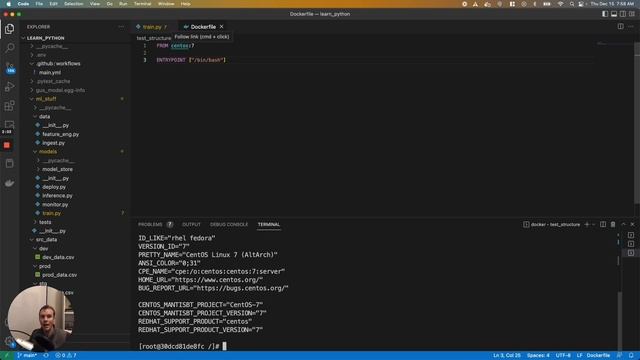Open the Docker whale view

(x=9, y=183)
